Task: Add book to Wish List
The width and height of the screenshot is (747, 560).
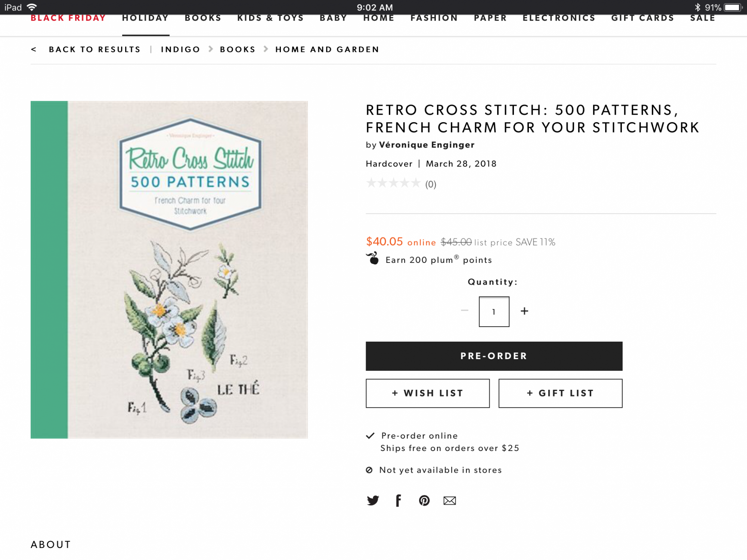Action: pos(427,393)
